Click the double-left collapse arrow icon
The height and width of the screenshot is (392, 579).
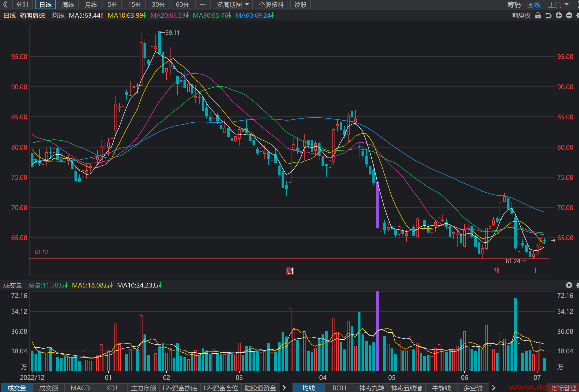pyautogui.click(x=5, y=4)
